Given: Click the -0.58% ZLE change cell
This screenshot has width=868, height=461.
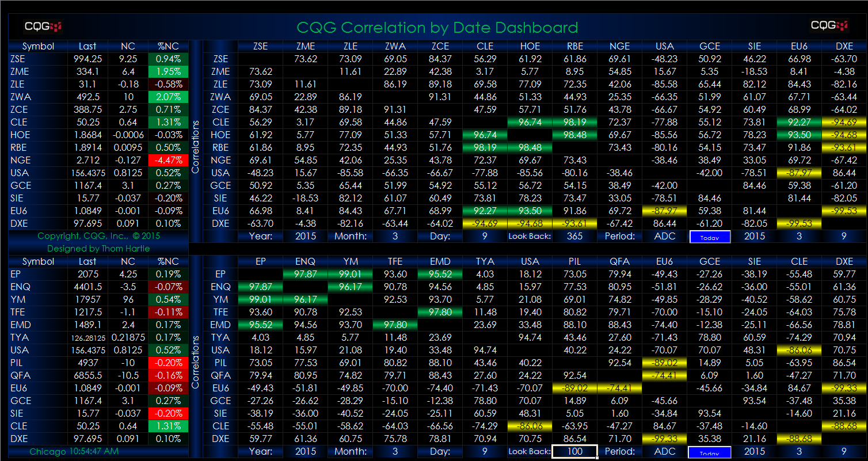Looking at the screenshot, I should tap(168, 84).
